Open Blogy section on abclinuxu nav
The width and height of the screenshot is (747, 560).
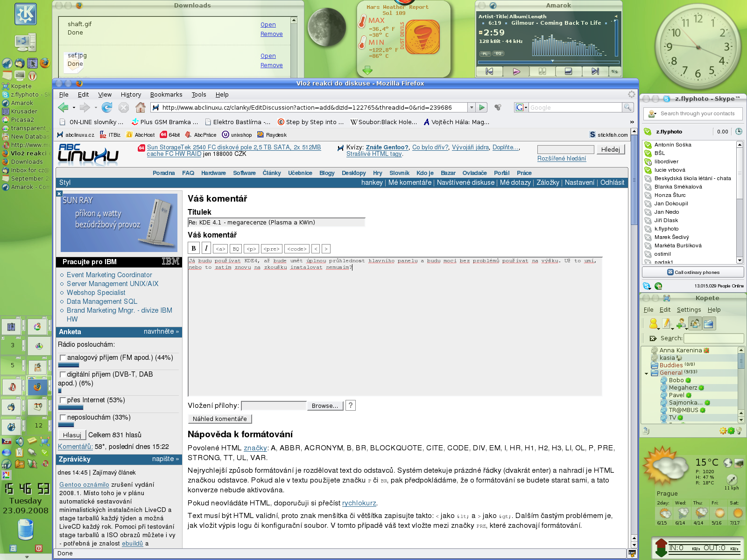(x=327, y=173)
